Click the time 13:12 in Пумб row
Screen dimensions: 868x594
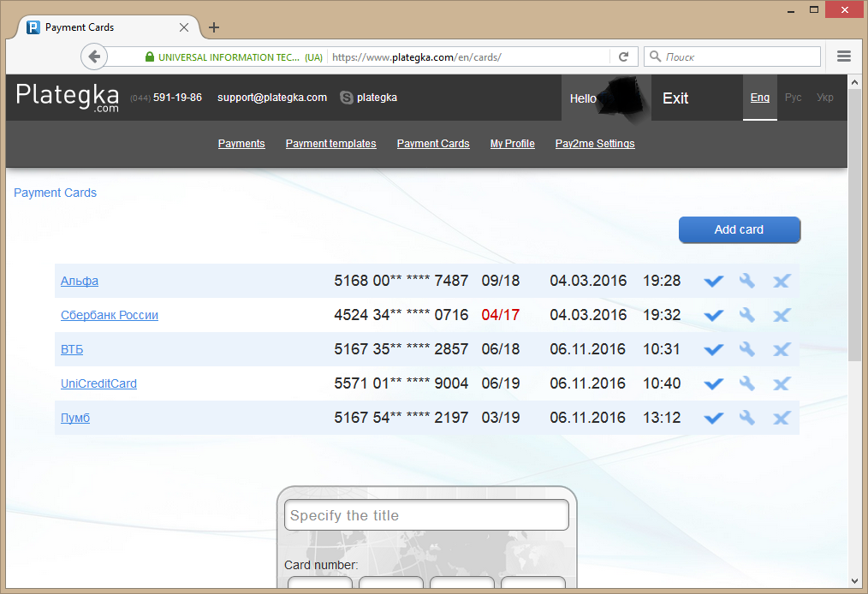click(662, 418)
